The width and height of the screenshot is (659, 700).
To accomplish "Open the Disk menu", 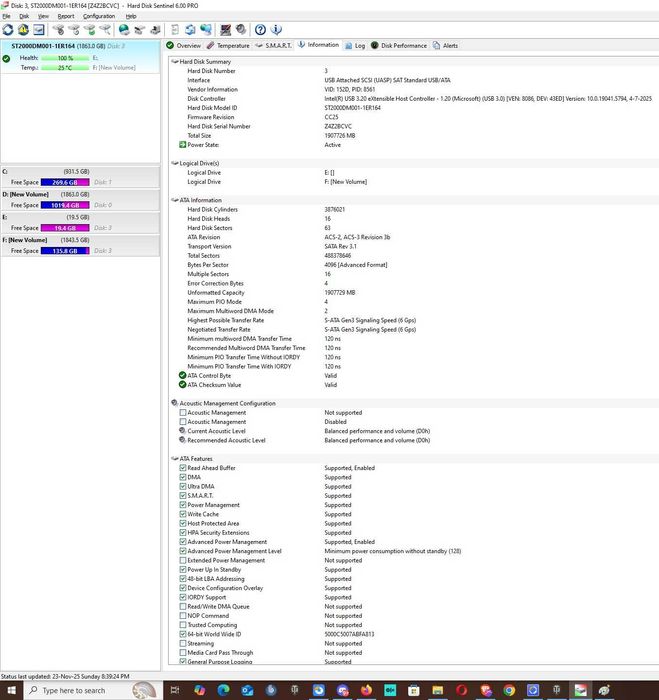I will (24, 16).
